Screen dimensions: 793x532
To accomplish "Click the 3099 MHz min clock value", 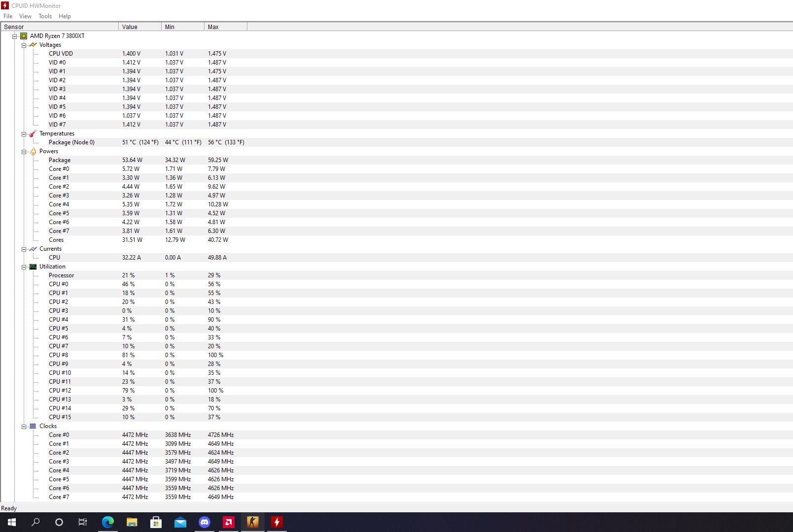I will tap(178, 444).
